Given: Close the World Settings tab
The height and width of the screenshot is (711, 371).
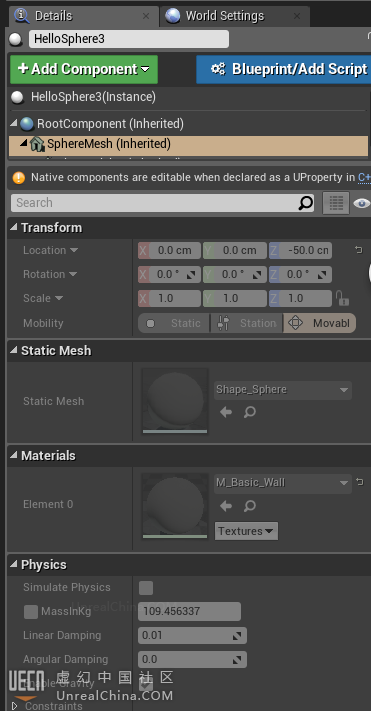Looking at the screenshot, I should [x=297, y=16].
